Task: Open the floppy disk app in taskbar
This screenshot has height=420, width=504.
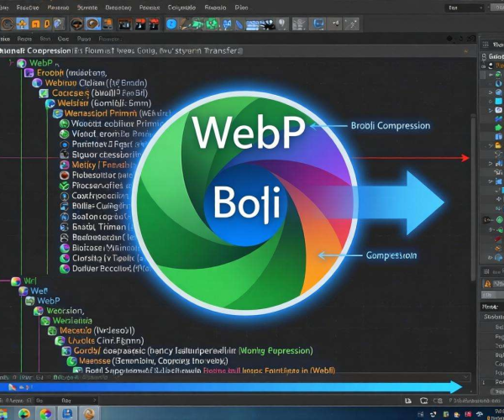Action: (x=67, y=413)
